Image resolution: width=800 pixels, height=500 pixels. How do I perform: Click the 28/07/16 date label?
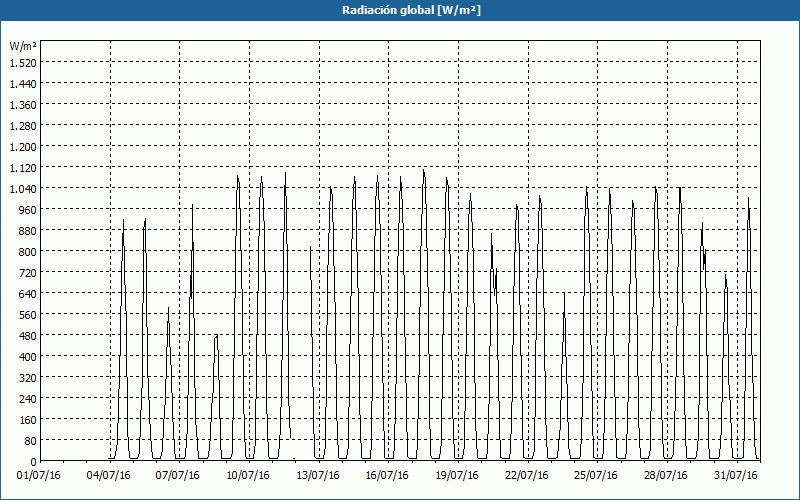click(x=666, y=476)
